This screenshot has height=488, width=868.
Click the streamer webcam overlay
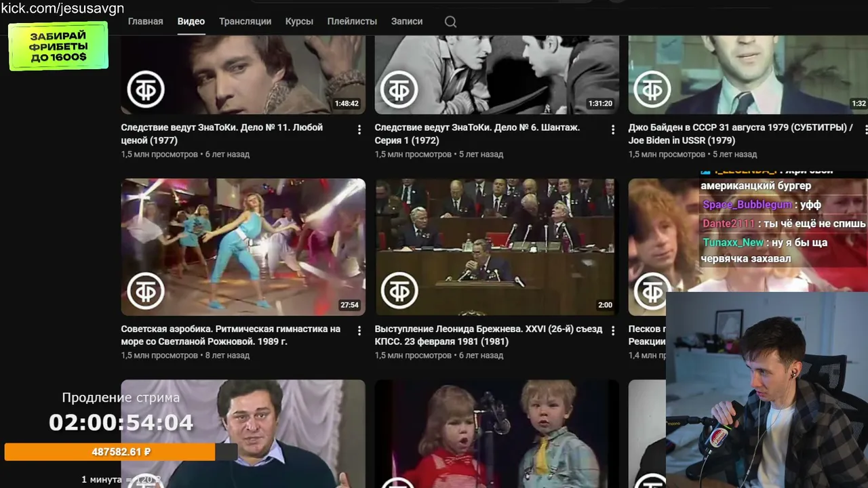[x=767, y=390]
